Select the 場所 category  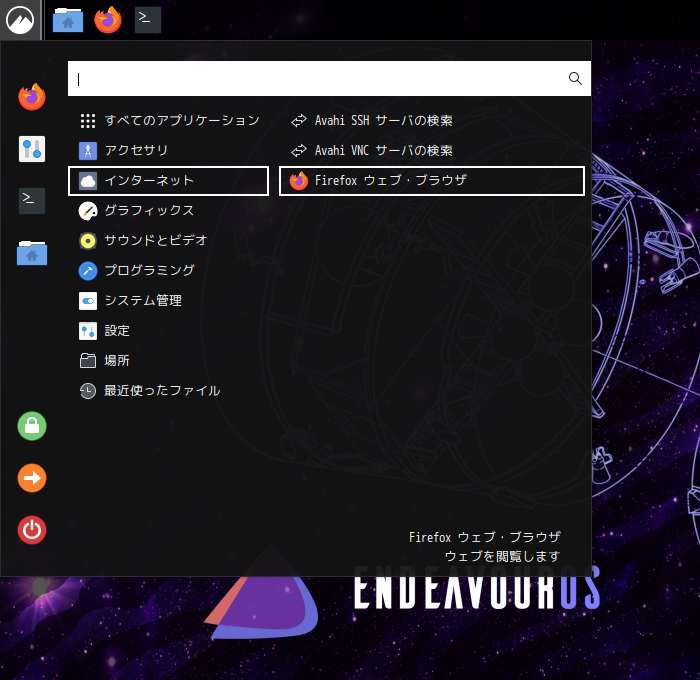coord(168,361)
